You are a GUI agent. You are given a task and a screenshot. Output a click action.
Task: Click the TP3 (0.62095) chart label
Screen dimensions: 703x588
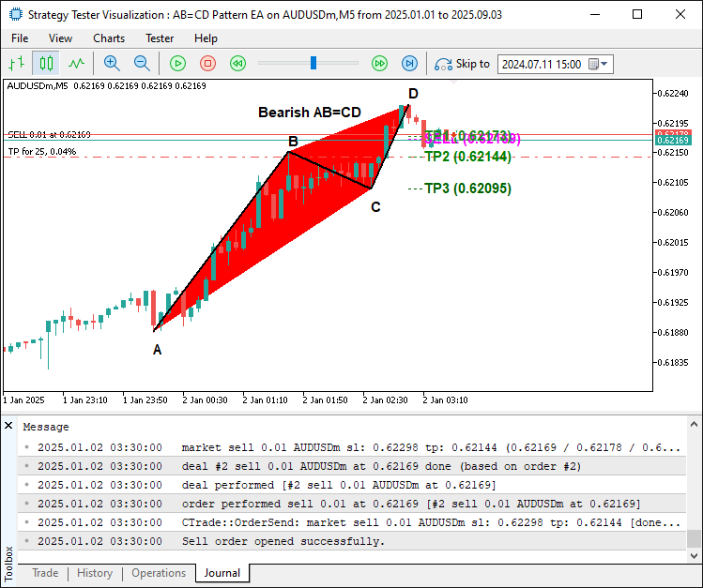[x=467, y=188]
